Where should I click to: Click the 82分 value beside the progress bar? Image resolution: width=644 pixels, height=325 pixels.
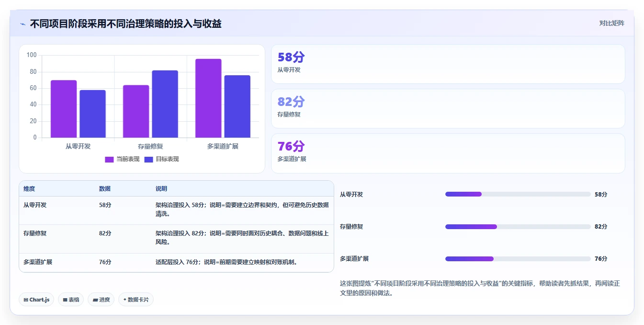601,227
